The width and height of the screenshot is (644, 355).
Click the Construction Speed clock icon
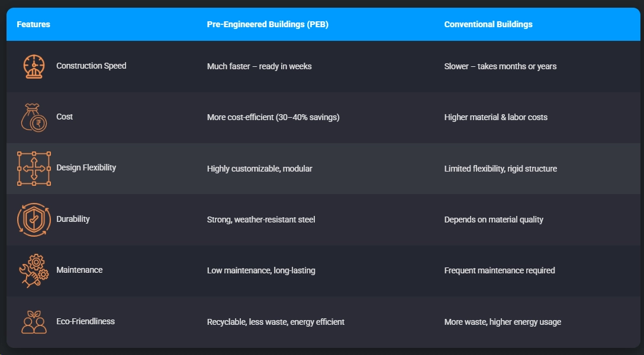(x=34, y=66)
